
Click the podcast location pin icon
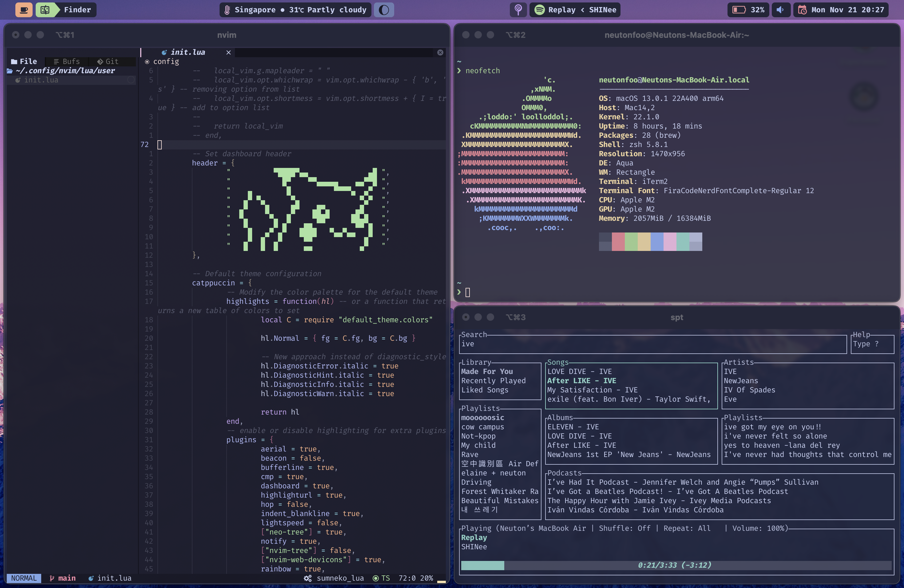[x=518, y=10]
